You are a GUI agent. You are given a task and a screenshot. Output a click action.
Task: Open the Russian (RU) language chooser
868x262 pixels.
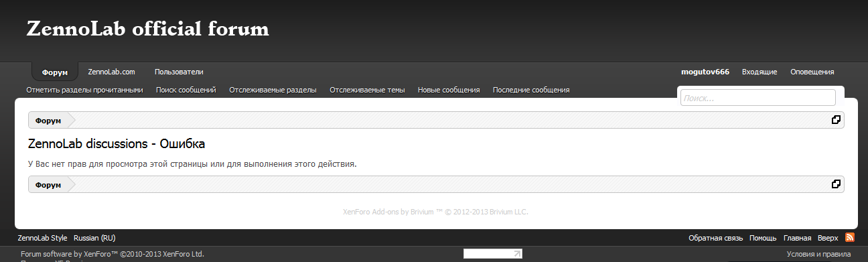coord(94,238)
